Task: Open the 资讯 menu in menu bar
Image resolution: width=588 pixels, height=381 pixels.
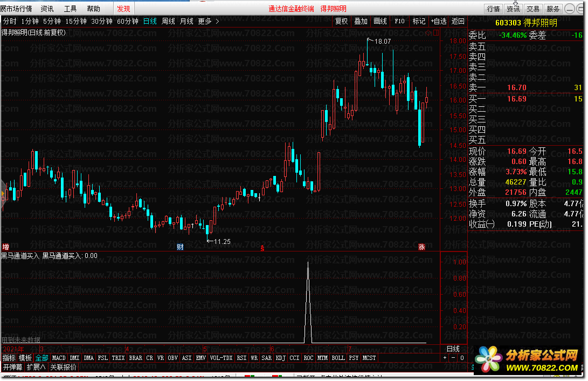Action: (47, 9)
